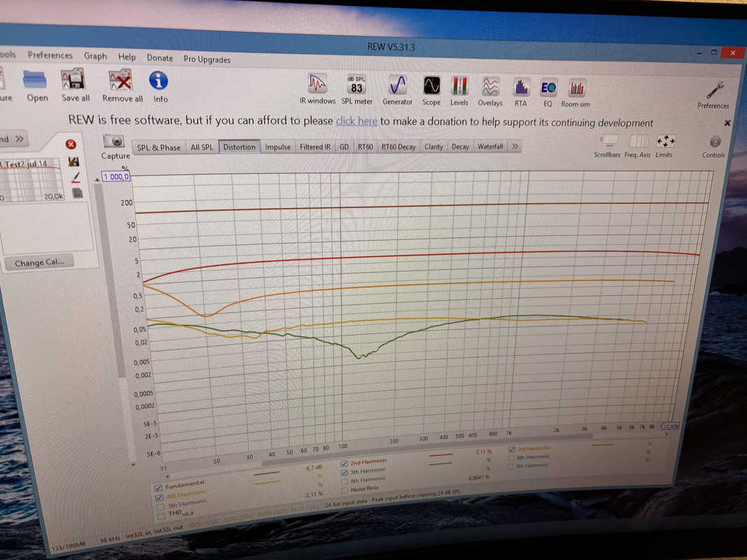
Task: Toggle the Fundamental trace checkbox
Action: (x=158, y=488)
